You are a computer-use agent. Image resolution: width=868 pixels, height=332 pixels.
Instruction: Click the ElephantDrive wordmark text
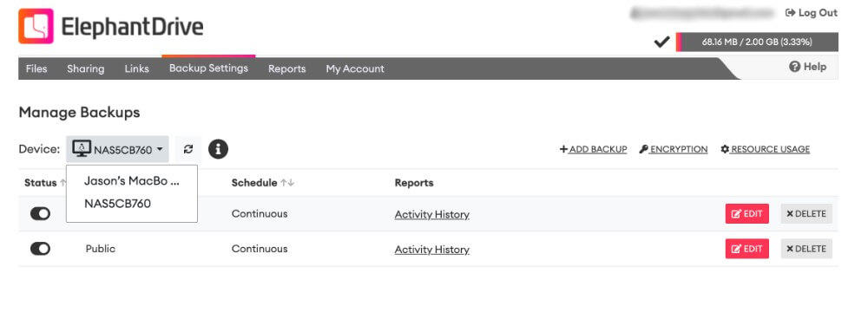132,27
